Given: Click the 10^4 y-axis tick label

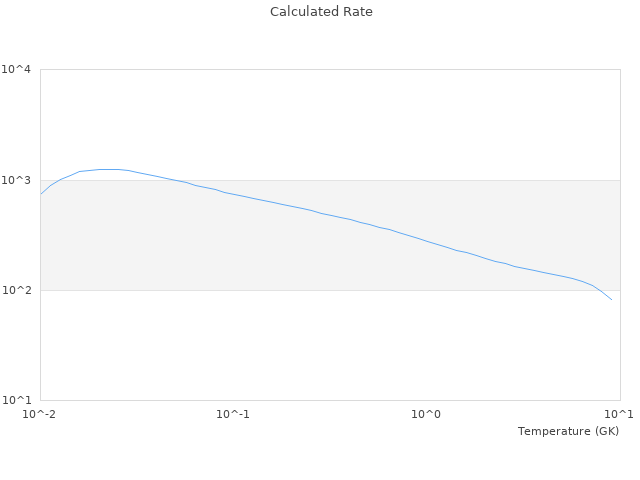Looking at the screenshot, I should (x=17, y=70).
